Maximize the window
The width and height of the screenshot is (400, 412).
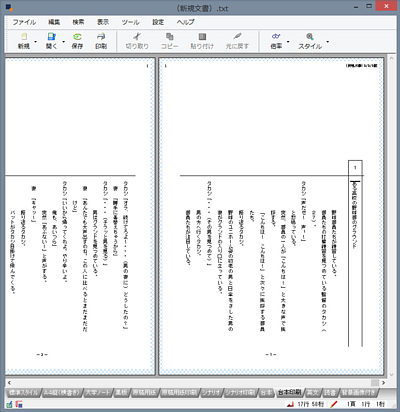[x=369, y=6]
